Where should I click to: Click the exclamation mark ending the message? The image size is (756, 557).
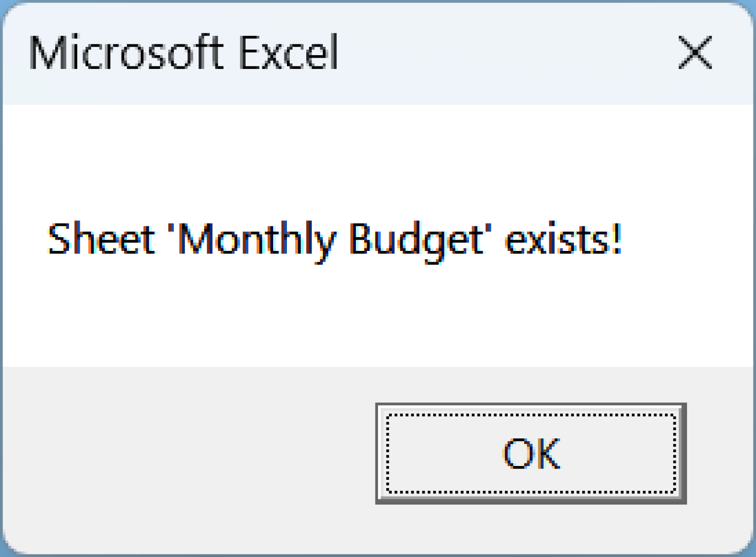point(619,240)
